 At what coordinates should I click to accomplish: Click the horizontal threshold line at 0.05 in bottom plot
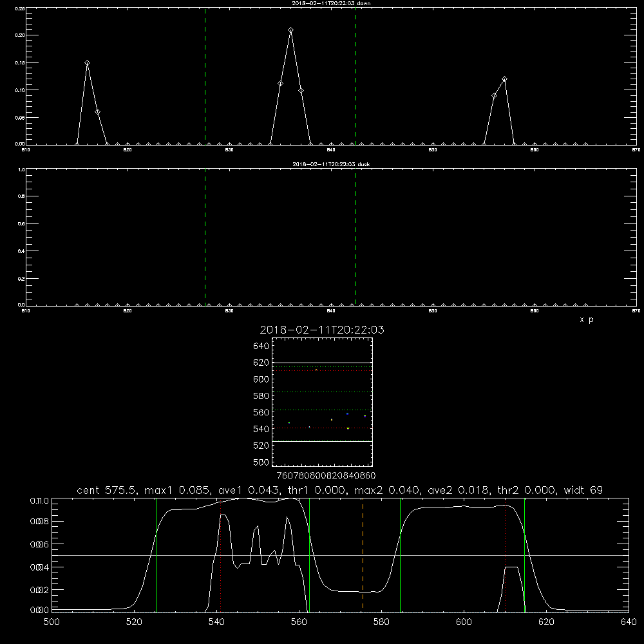click(x=340, y=555)
